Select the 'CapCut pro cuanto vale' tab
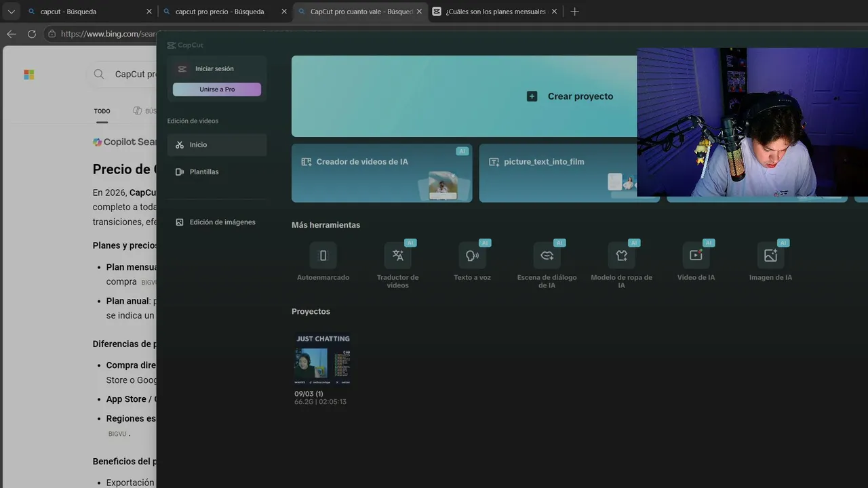 coord(360,12)
